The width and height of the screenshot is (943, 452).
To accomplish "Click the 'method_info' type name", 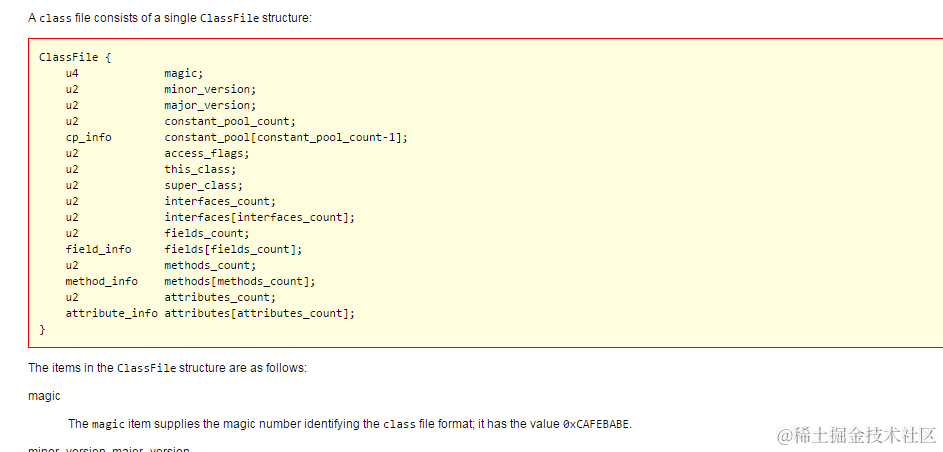I will pyautogui.click(x=102, y=281).
